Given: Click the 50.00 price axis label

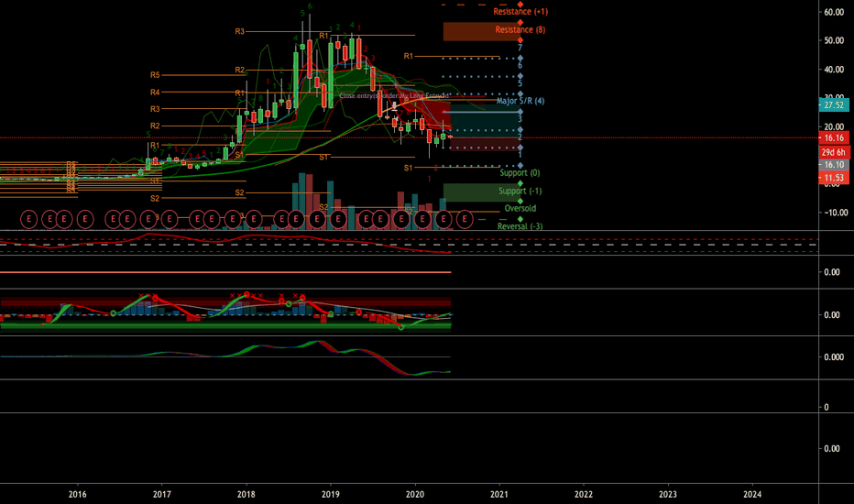Looking at the screenshot, I should tap(834, 40).
